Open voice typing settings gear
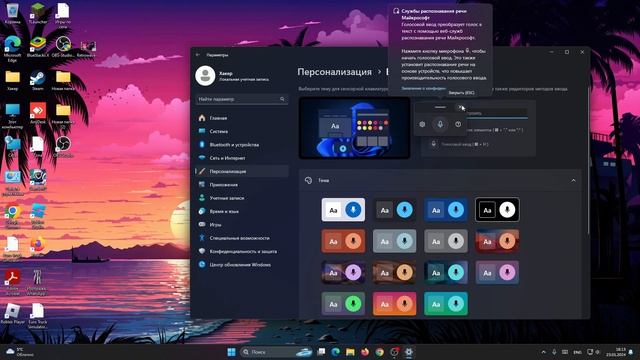Viewport: 640px width, 360px height. [x=422, y=124]
